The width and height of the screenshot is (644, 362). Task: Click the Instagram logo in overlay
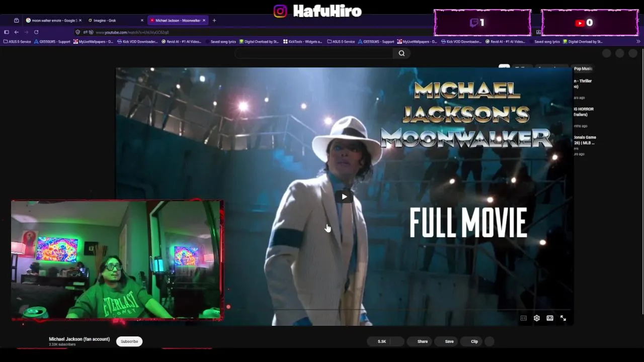click(x=280, y=11)
